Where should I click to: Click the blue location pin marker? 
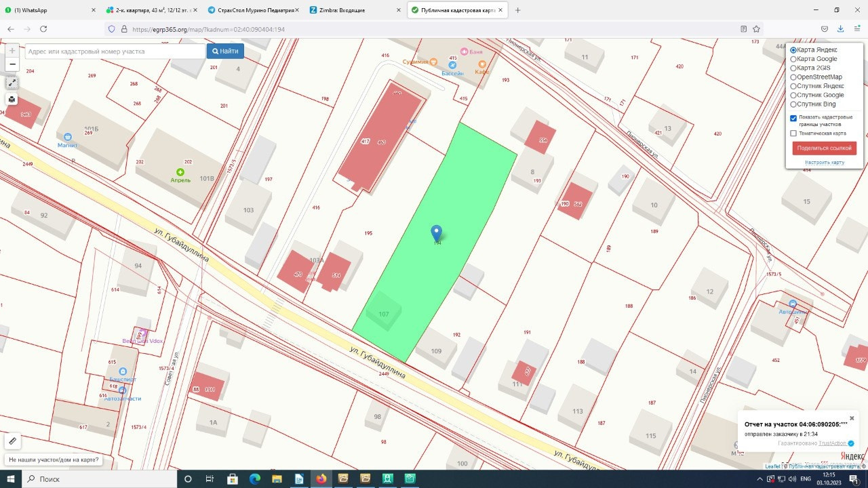coord(437,234)
